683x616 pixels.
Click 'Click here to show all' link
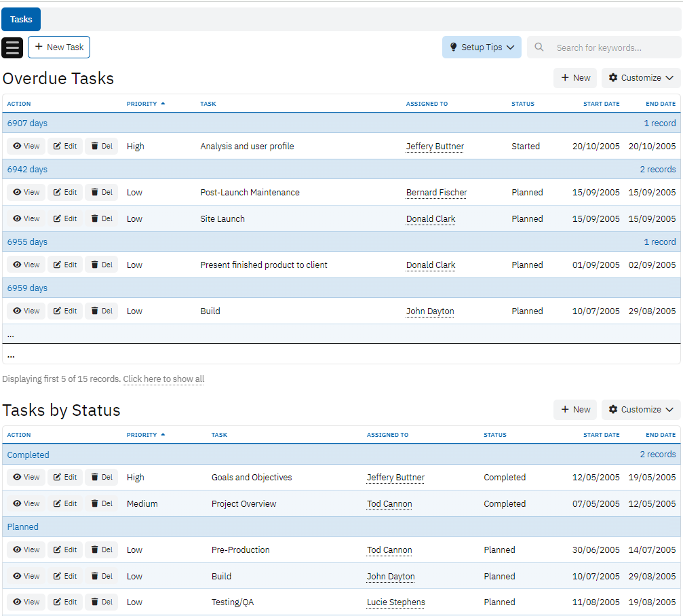click(x=163, y=379)
